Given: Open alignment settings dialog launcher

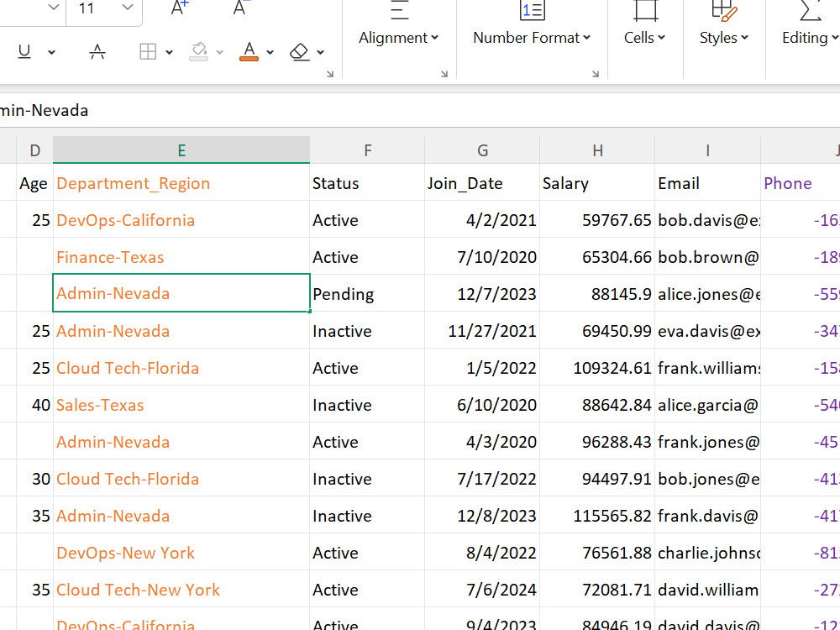Looking at the screenshot, I should click(444, 74).
